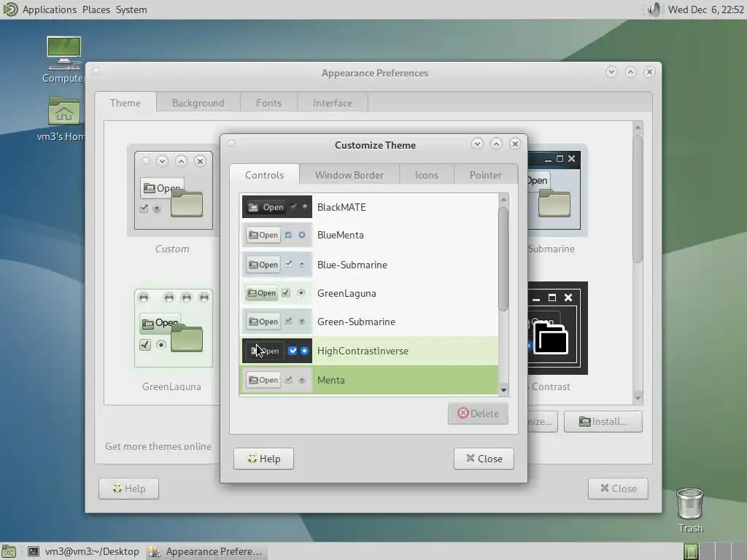
Task: Click Appearance Preferences taskbar entry
Action: (206, 551)
